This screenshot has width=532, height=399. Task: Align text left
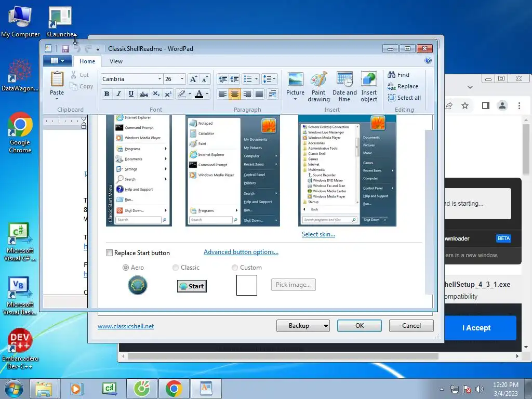click(x=222, y=94)
